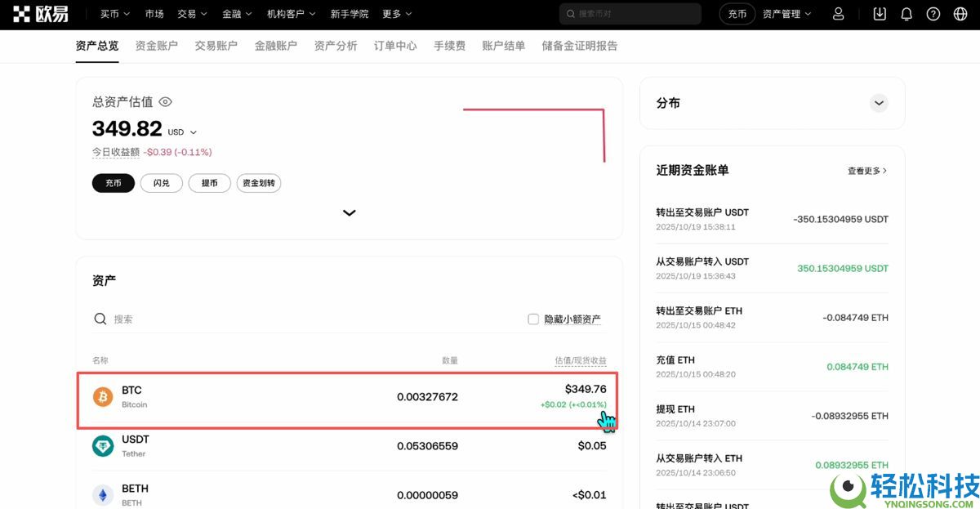Screen dimensions: 980x509
Task: Click inside the asset search input field
Action: 163,319
